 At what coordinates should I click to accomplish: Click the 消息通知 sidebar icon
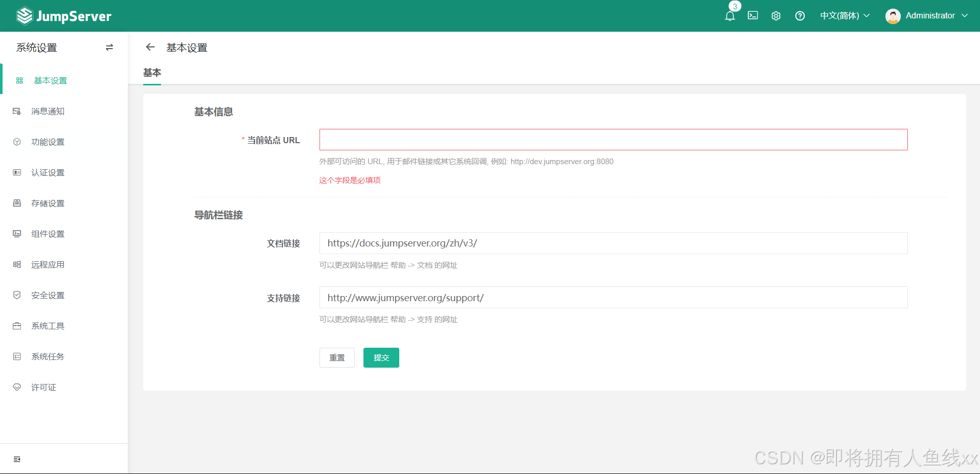coord(17,111)
